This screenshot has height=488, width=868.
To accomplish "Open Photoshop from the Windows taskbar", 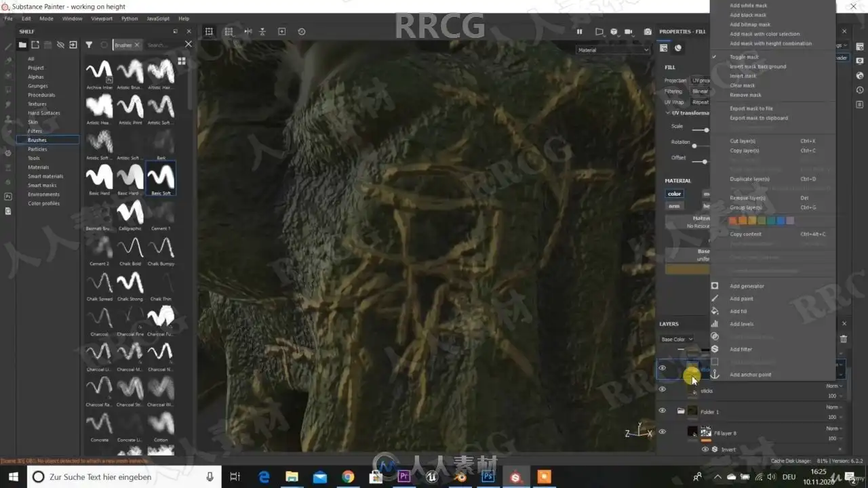I will pos(488,477).
